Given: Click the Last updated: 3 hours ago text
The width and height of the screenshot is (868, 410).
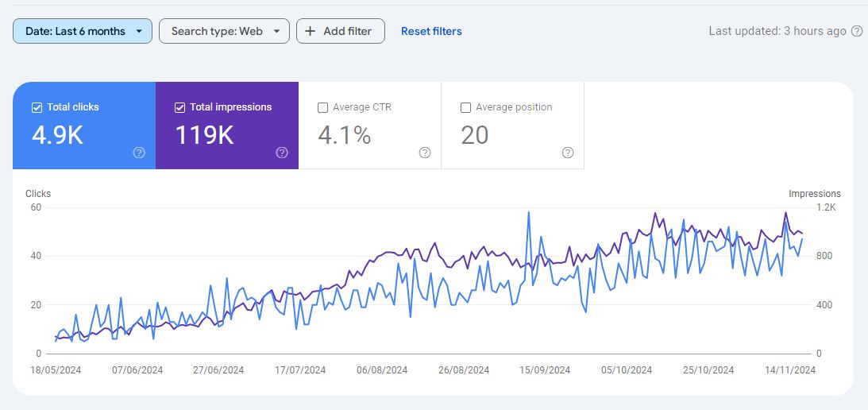Looking at the screenshot, I should [777, 31].
